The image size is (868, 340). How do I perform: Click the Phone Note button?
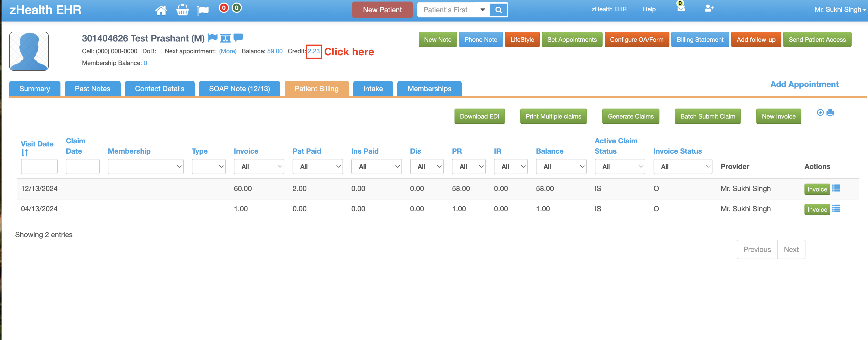481,39
